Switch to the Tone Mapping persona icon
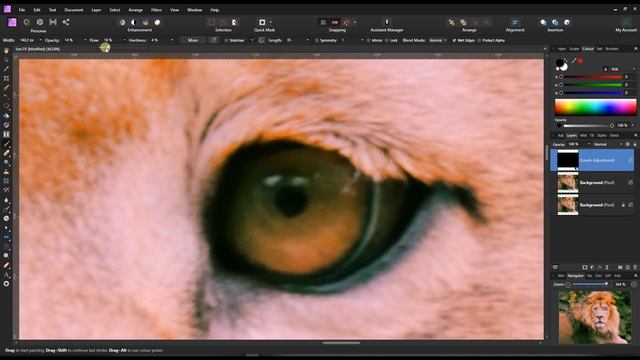Image resolution: width=640 pixels, height=360 pixels. pyautogui.click(x=53, y=22)
